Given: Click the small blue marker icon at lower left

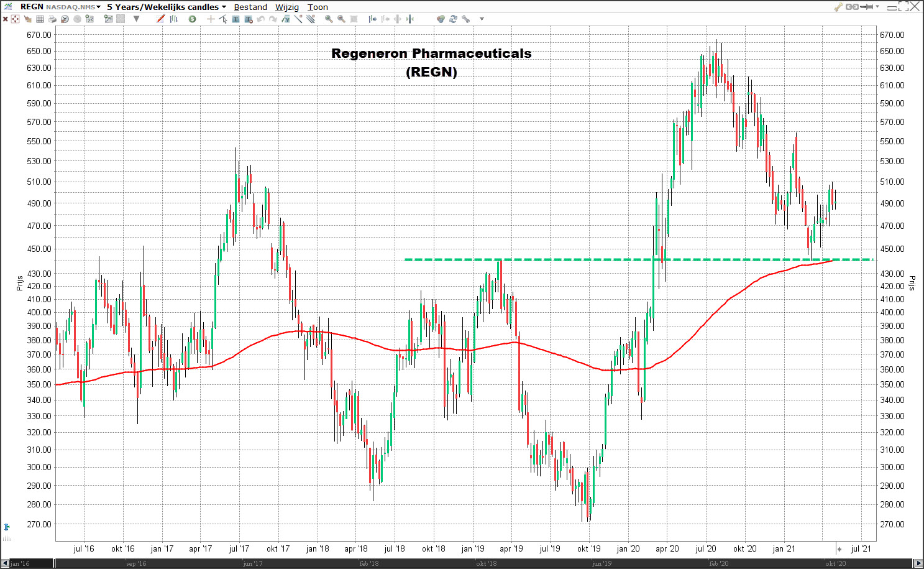Looking at the screenshot, I should (x=7, y=527).
